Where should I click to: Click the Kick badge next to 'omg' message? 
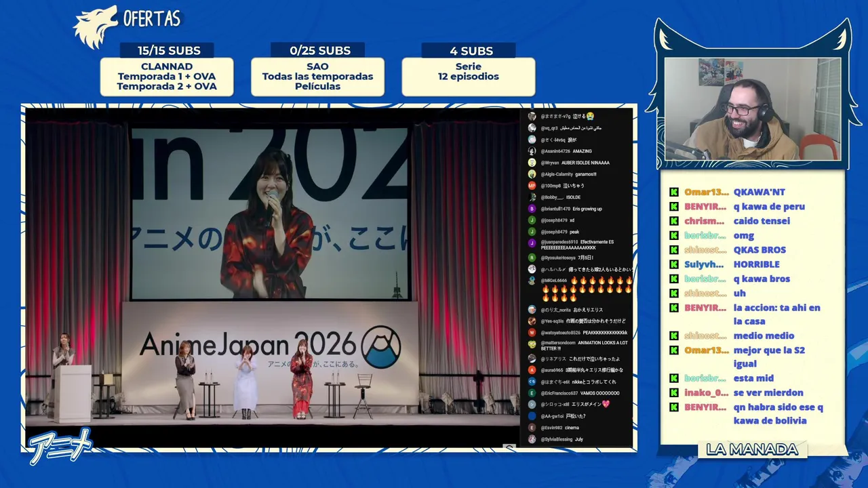pos(673,235)
